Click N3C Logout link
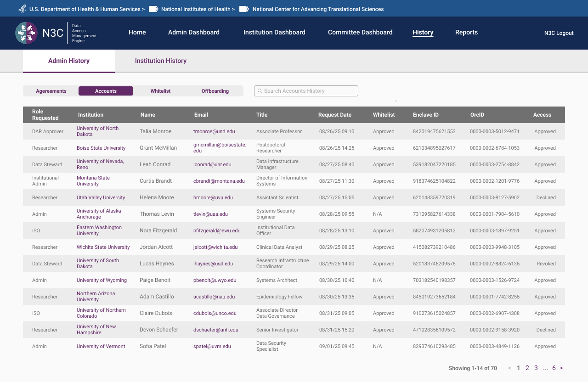Viewport: 588px width, 382px height. pyautogui.click(x=559, y=33)
